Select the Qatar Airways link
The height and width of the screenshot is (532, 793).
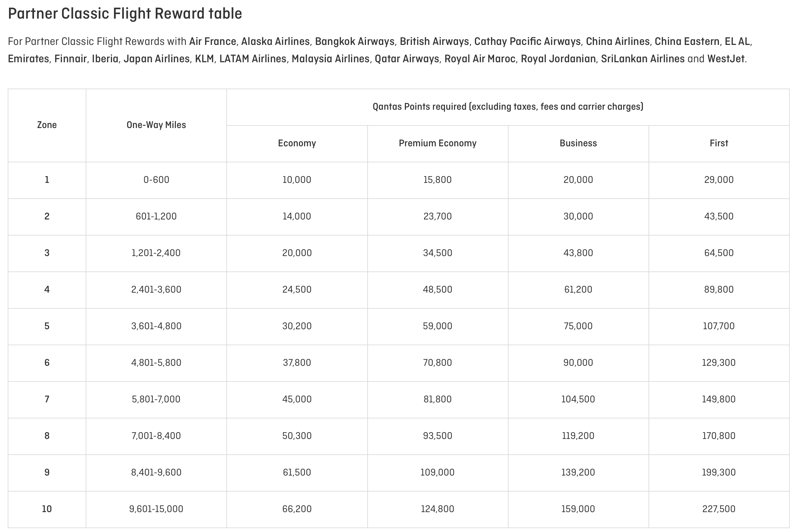point(407,59)
